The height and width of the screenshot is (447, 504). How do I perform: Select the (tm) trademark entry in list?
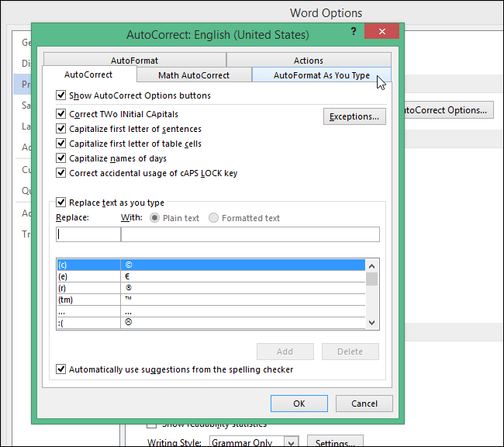click(x=211, y=300)
